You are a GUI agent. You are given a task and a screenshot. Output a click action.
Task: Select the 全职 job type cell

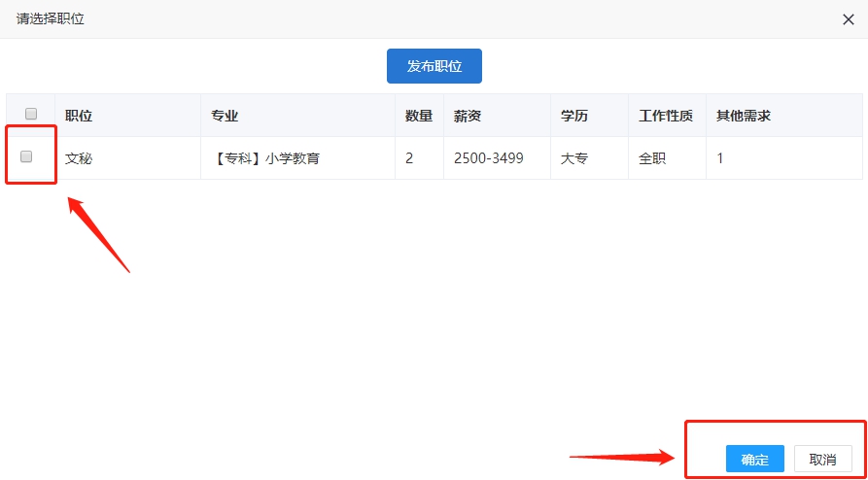[x=651, y=157]
